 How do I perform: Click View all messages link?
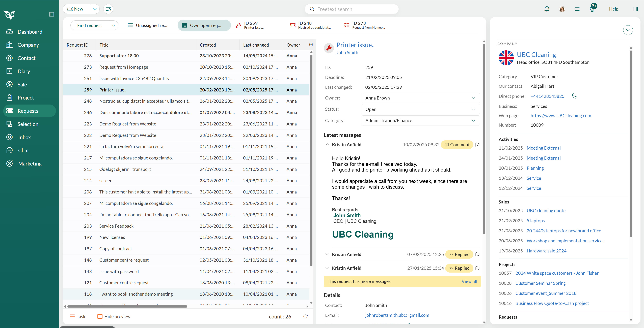pyautogui.click(x=469, y=281)
